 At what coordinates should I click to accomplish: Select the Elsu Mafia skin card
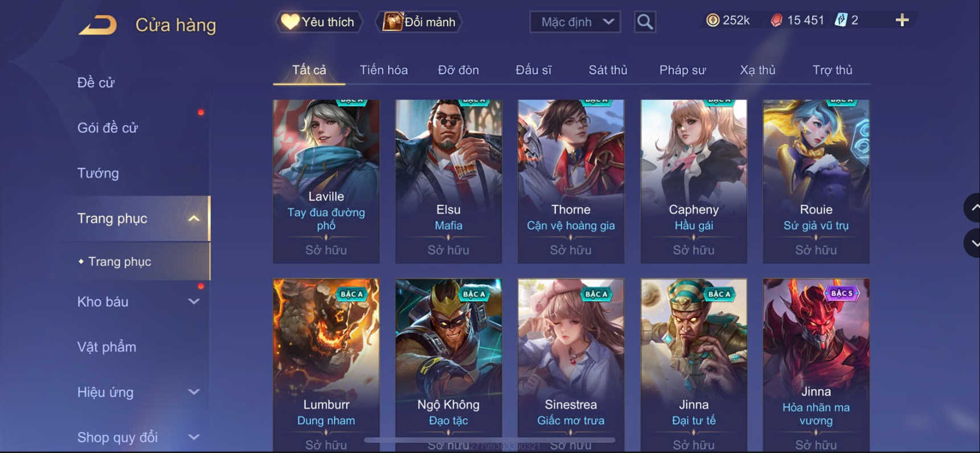(x=449, y=181)
